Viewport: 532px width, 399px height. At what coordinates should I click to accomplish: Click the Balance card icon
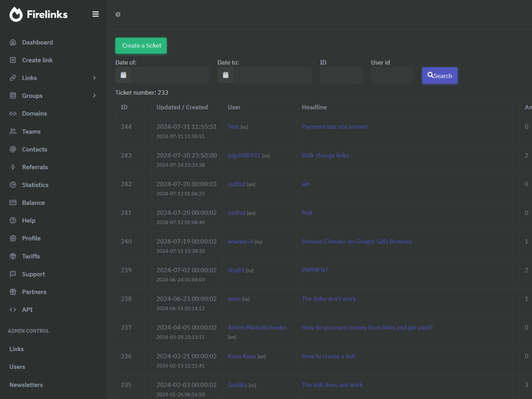click(x=13, y=203)
